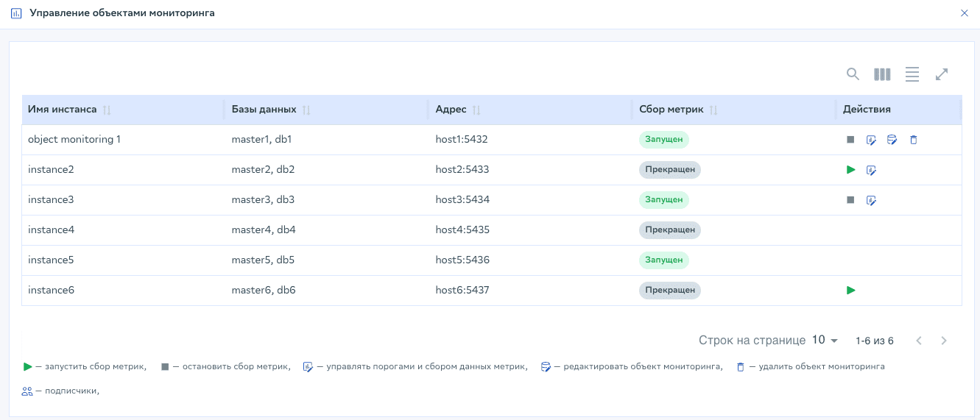This screenshot has width=980, height=420.
Task: Click the 1-6 из 6 pagination text
Action: pyautogui.click(x=874, y=341)
